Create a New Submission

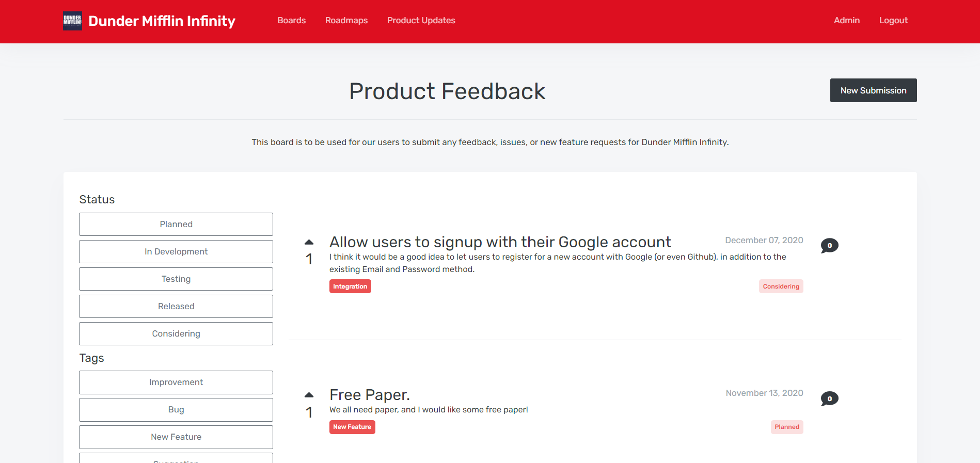pyautogui.click(x=873, y=90)
